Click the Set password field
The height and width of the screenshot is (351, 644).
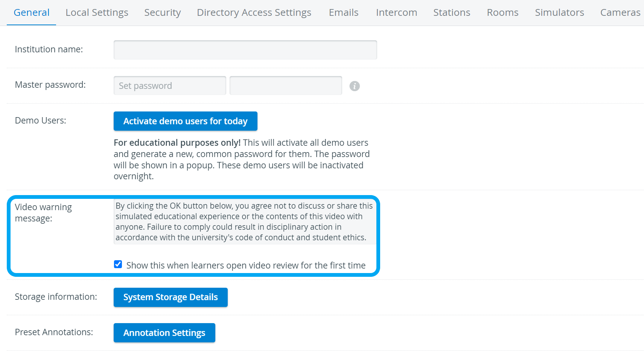tap(170, 85)
